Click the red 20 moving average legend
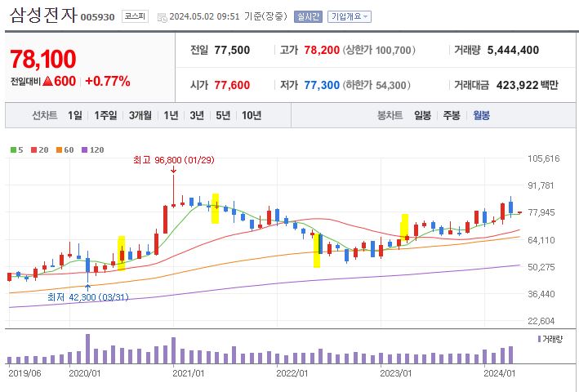The height and width of the screenshot is (392, 579). [40, 150]
